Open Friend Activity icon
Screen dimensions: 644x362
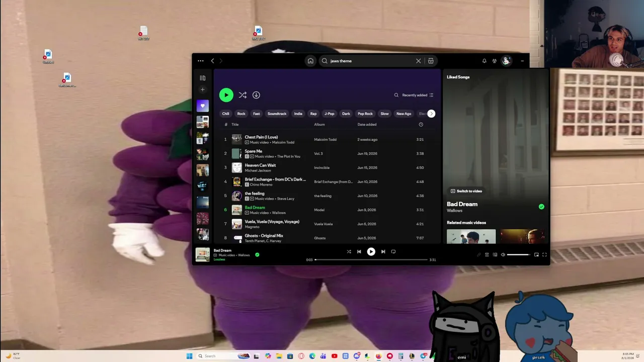point(495,61)
